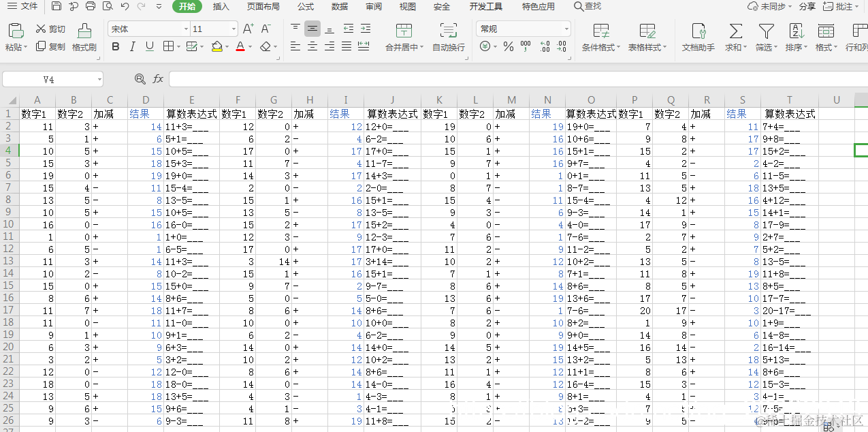The width and height of the screenshot is (868, 432).
Task: Expand the Conditional Format (条件格式) dropdown
Action: tap(618, 48)
